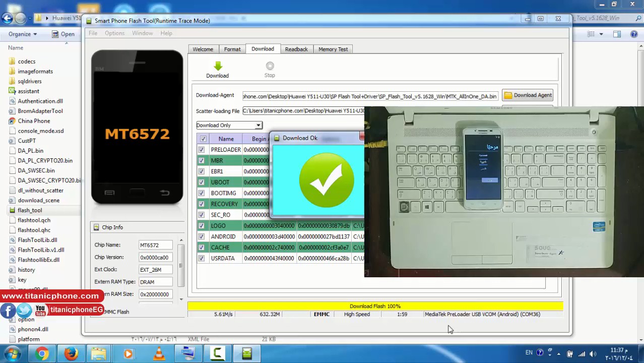Uncheck the RECOVERY partition checkbox

(x=202, y=204)
